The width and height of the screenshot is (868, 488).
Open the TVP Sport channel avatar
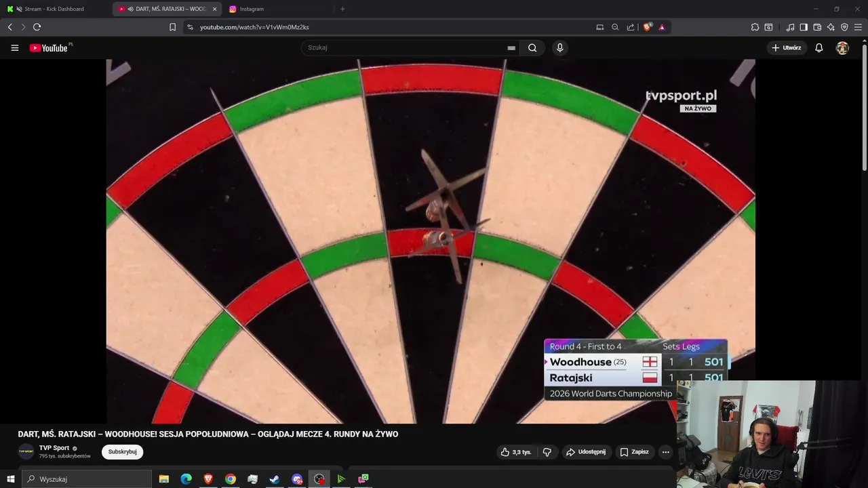point(26,451)
